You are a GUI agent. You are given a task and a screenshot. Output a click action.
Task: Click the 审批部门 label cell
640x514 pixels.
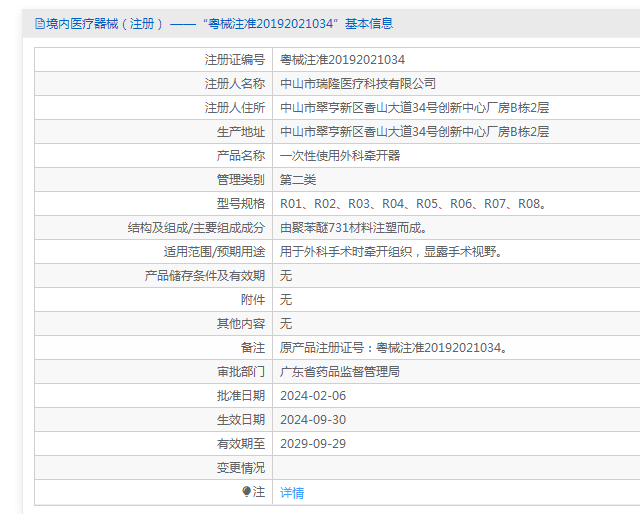point(153,372)
